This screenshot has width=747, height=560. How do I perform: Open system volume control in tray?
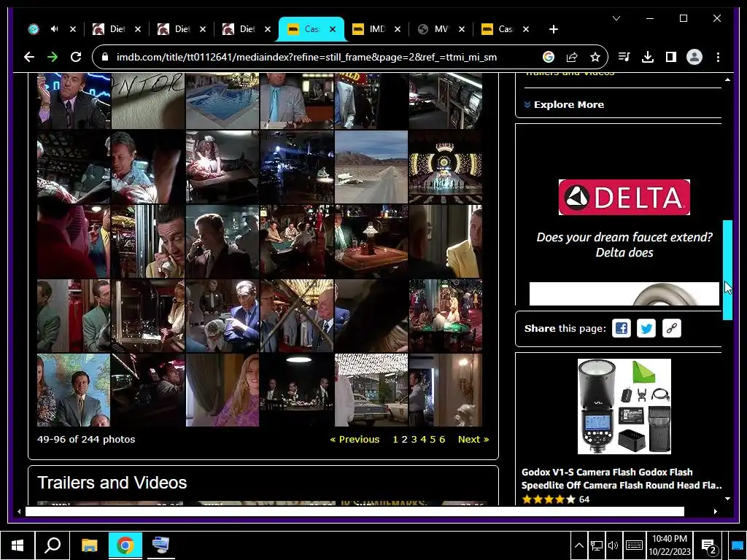click(613, 545)
